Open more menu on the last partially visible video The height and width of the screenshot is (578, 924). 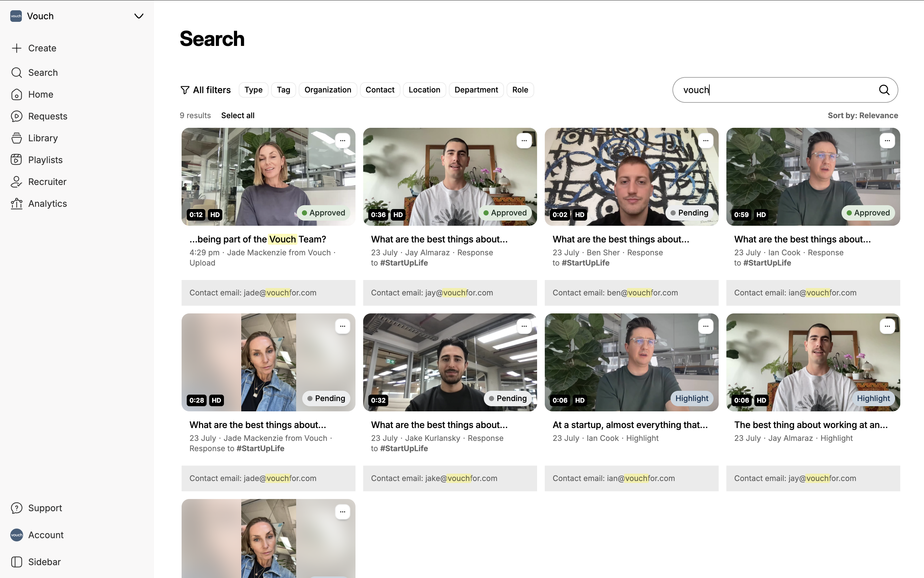343,512
